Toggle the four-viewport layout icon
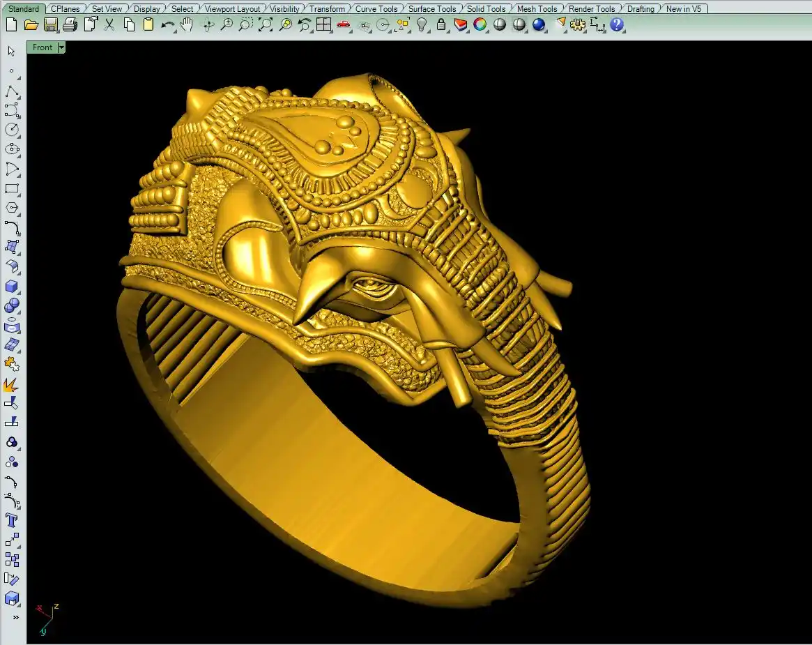This screenshot has height=645, width=812. click(324, 25)
